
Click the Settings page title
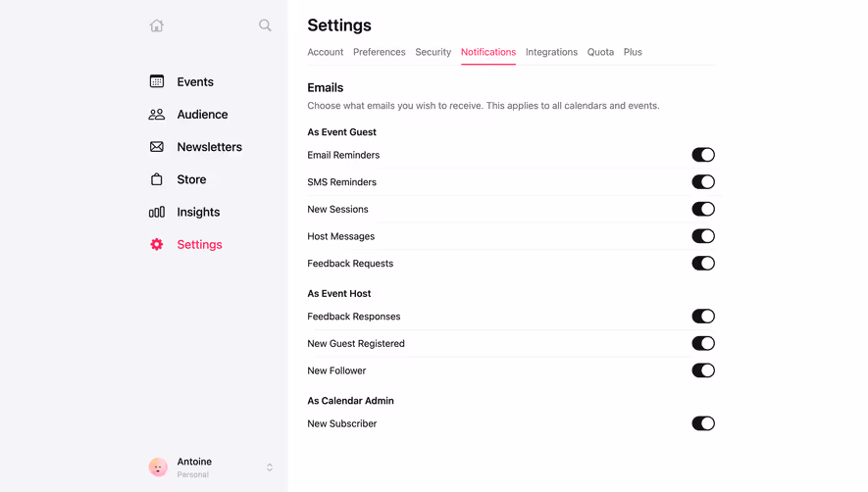pyautogui.click(x=339, y=25)
